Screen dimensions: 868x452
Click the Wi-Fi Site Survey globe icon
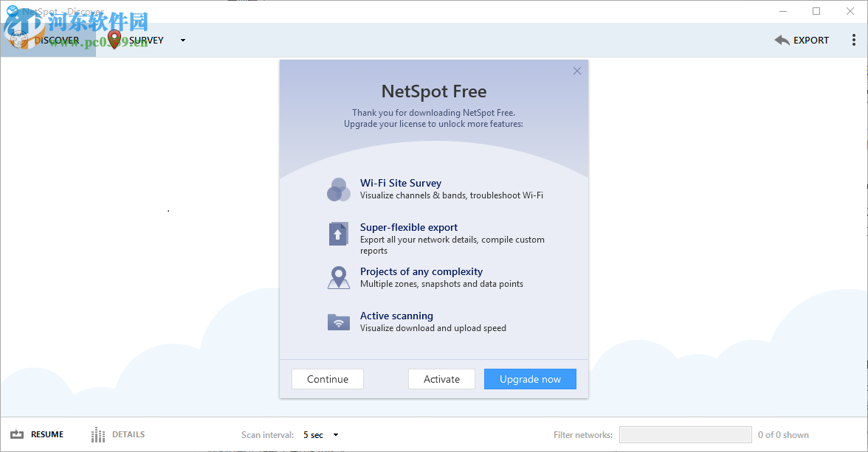tap(338, 190)
